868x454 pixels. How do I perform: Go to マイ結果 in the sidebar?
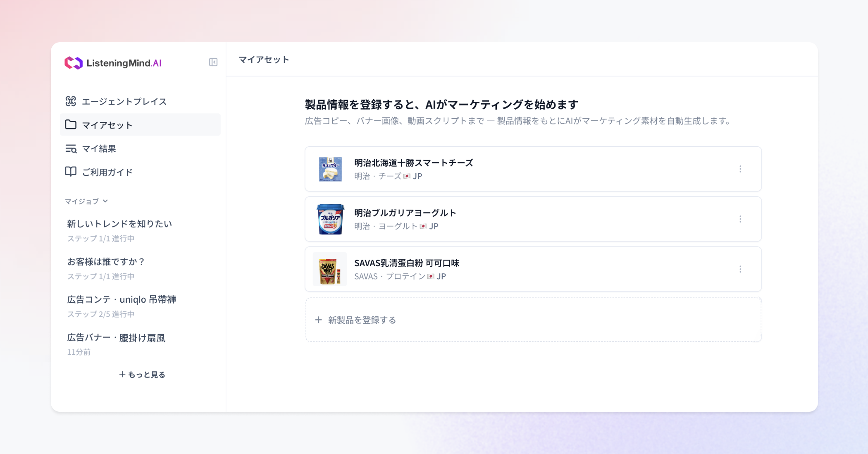(140, 148)
